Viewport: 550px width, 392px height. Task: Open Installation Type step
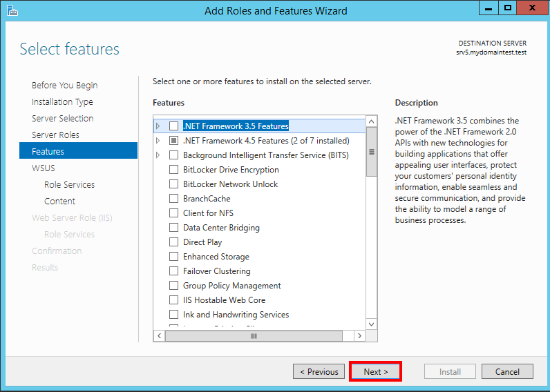pos(62,101)
